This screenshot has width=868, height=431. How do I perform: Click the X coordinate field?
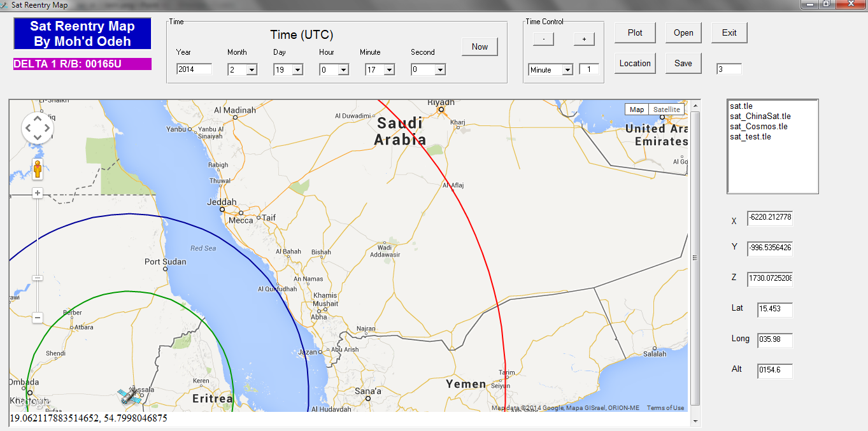[770, 218]
